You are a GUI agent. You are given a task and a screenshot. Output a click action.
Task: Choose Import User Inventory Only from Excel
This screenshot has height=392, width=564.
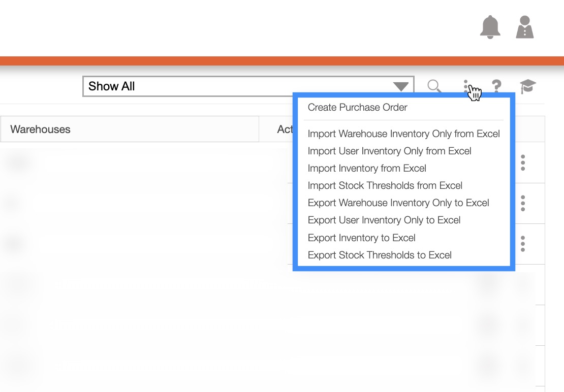coord(390,151)
